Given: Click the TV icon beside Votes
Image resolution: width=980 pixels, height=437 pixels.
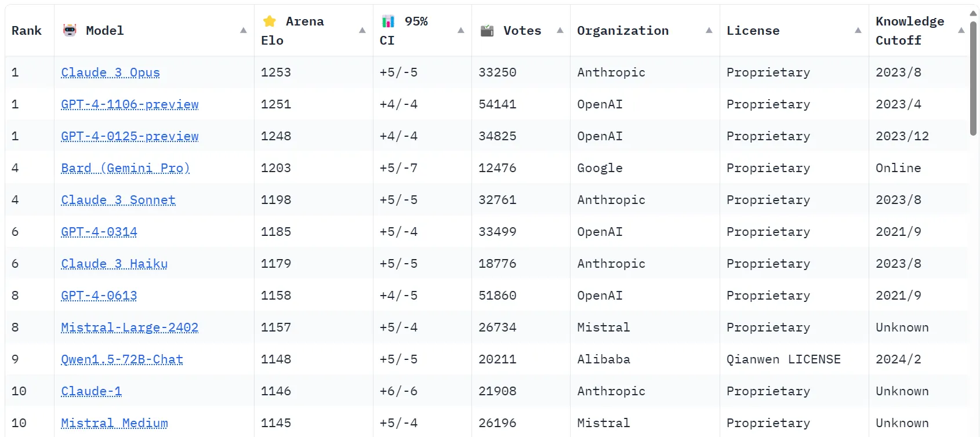Looking at the screenshot, I should [488, 30].
